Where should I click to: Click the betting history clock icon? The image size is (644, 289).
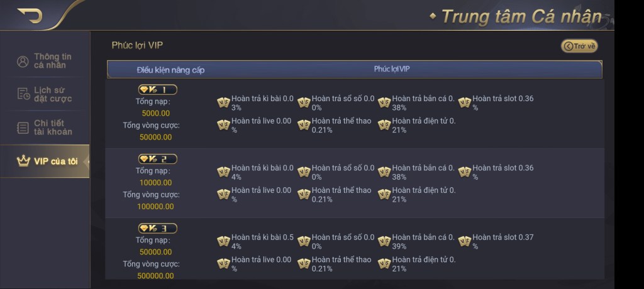(23, 94)
